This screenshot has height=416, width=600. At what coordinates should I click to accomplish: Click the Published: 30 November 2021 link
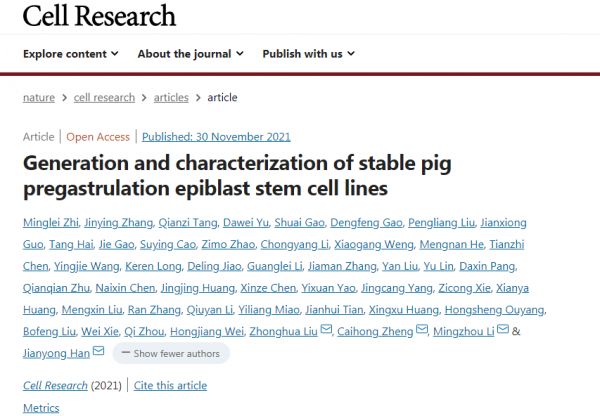point(216,137)
